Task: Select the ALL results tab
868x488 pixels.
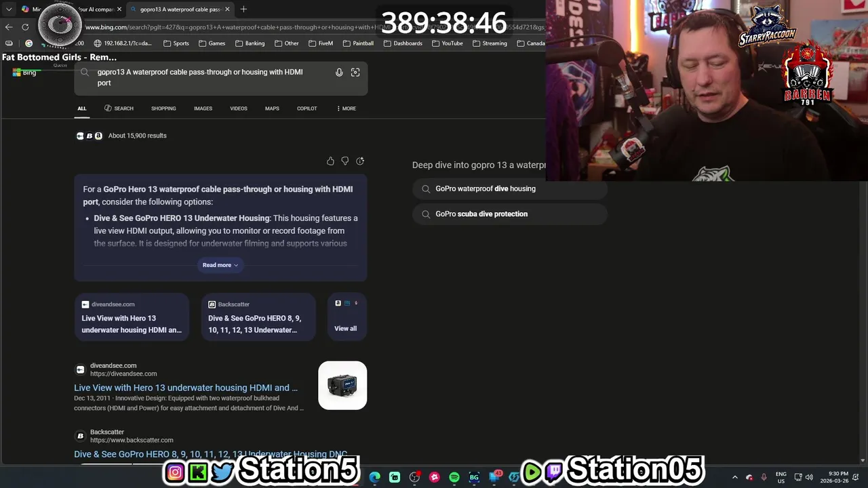Action: point(82,108)
